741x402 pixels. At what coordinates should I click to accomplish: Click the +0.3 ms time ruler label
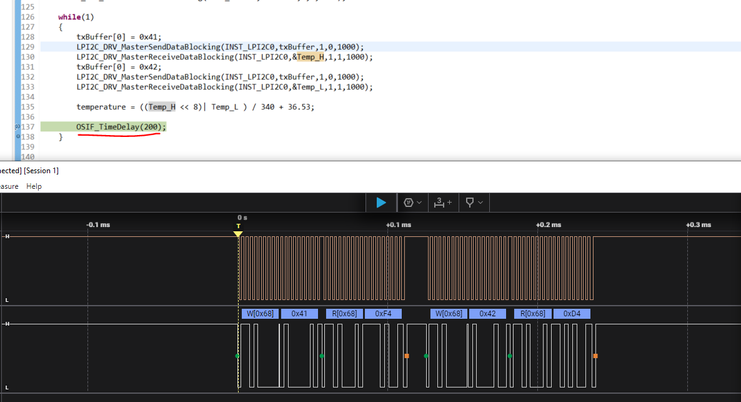point(698,225)
